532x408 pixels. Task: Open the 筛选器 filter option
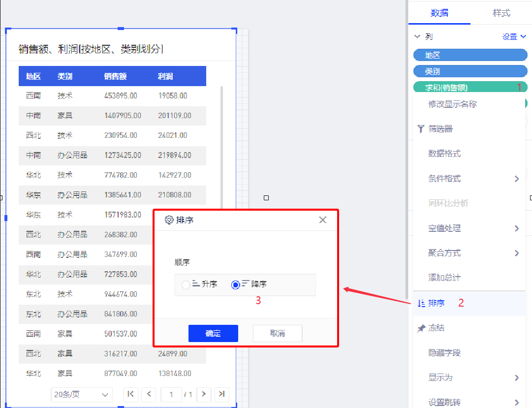[x=440, y=129]
